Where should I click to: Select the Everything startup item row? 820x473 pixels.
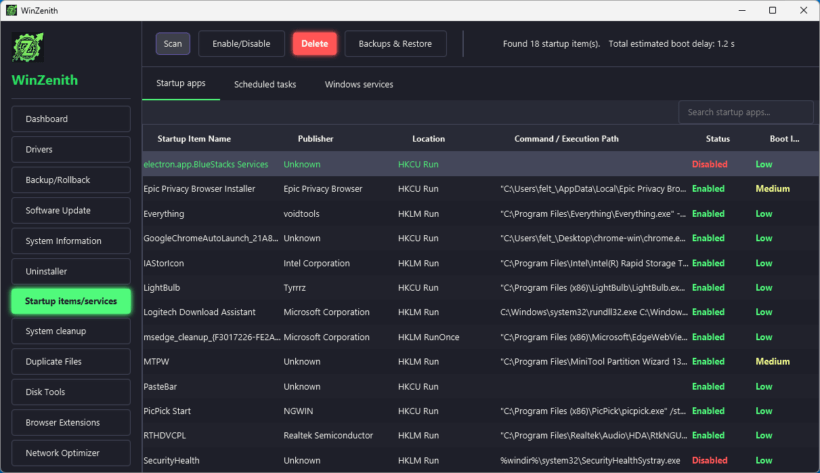click(480, 213)
